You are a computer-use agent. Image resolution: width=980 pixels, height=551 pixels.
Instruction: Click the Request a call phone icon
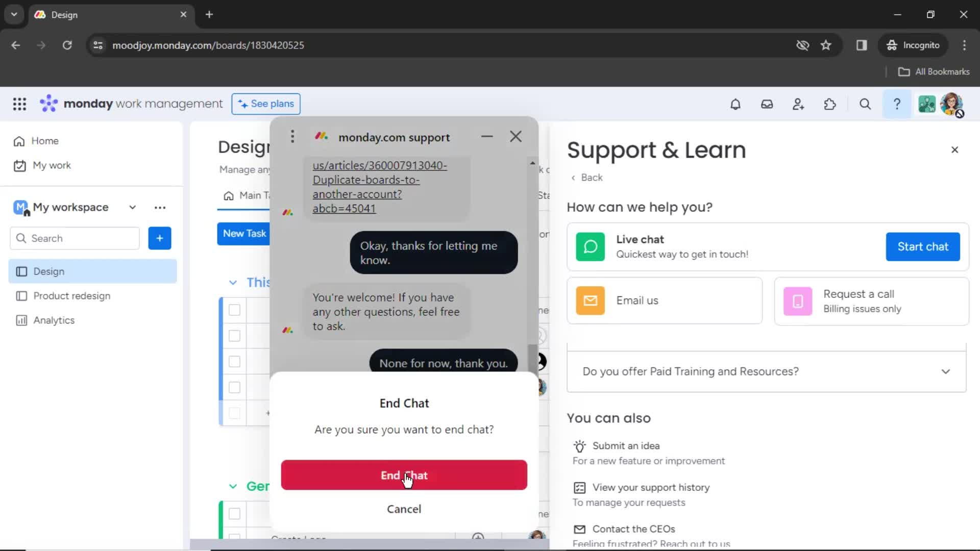pos(797,301)
